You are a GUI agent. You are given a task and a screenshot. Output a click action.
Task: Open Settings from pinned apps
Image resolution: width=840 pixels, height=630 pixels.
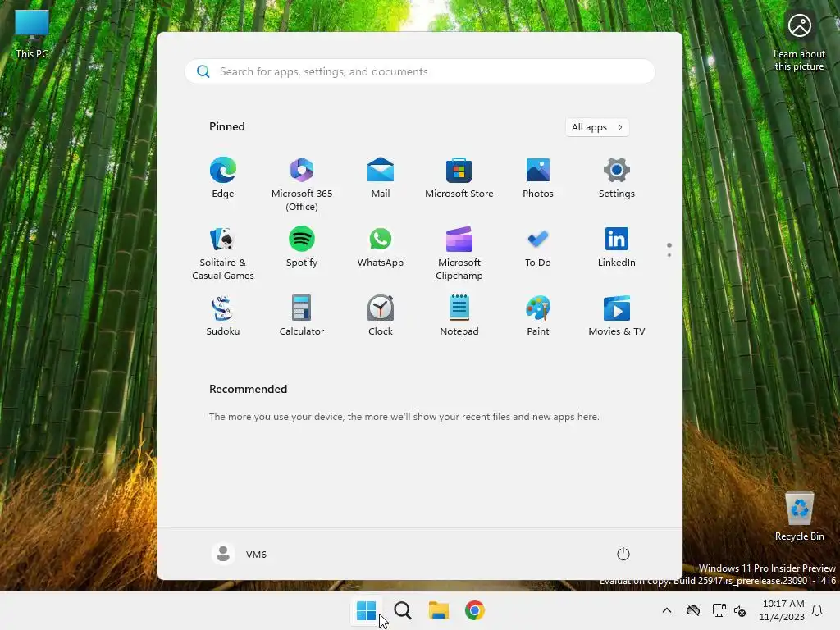click(617, 178)
